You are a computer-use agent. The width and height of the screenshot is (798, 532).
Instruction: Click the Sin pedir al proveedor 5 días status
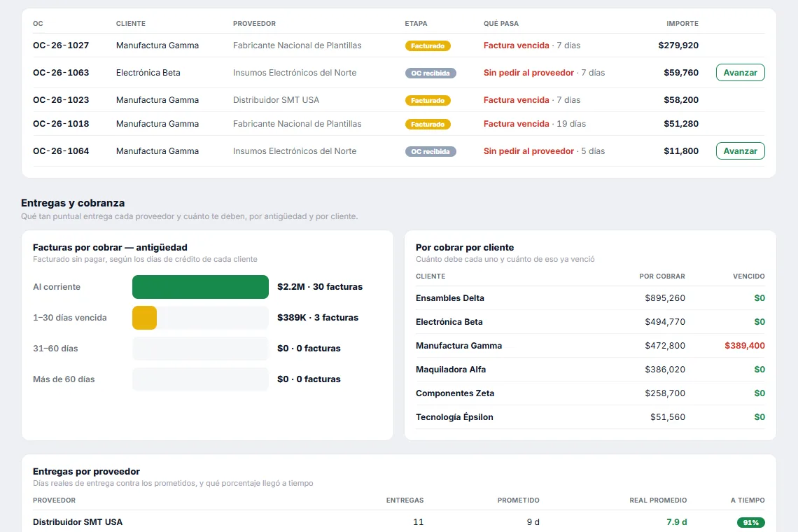pyautogui.click(x=544, y=151)
